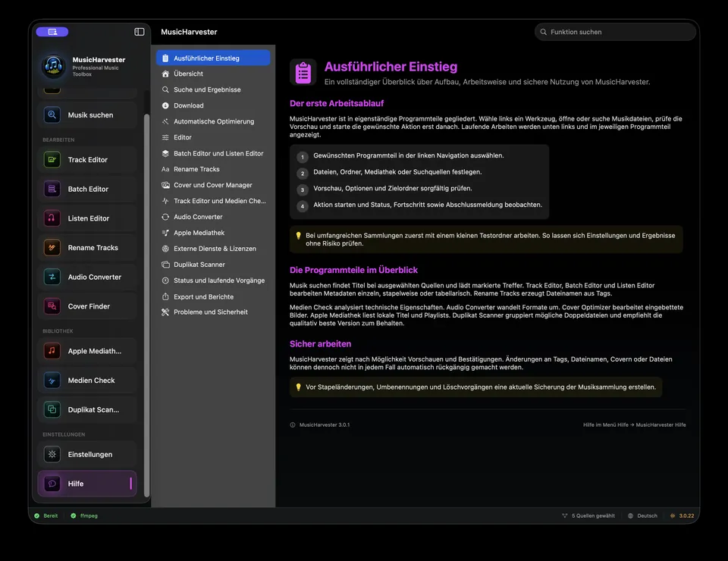Click the purple display mode pill button
Screen dimensions: 728x561
(x=52, y=32)
